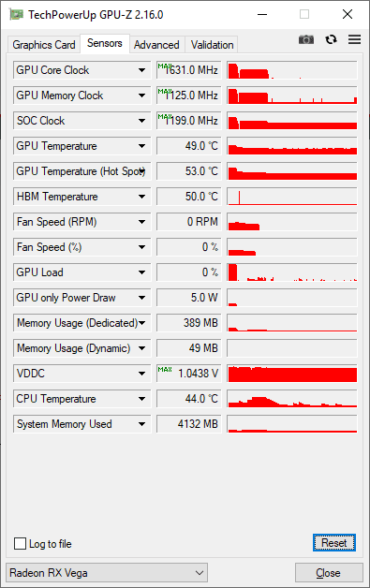Image resolution: width=370 pixels, height=588 pixels.
Task: Click the refresh arrows icon
Action: click(x=331, y=39)
